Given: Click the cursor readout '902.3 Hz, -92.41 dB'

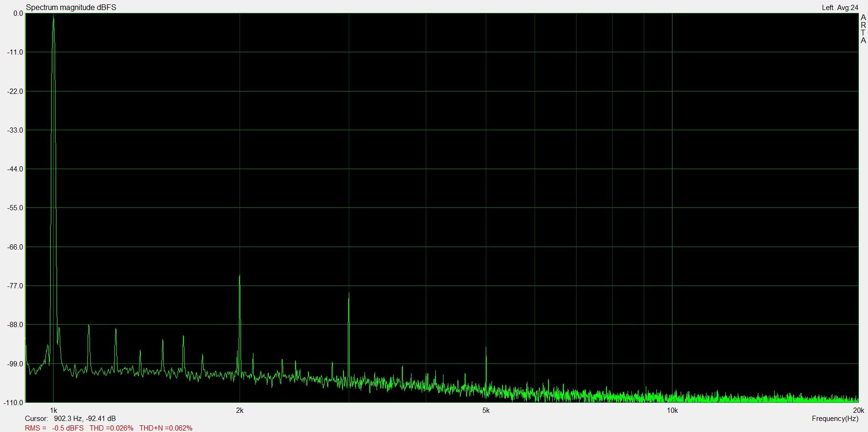Looking at the screenshot, I should 85,419.
